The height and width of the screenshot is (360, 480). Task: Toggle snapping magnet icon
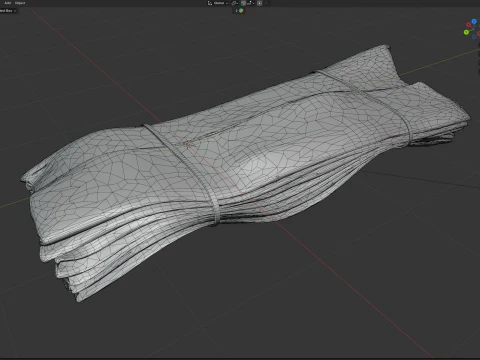243,3
